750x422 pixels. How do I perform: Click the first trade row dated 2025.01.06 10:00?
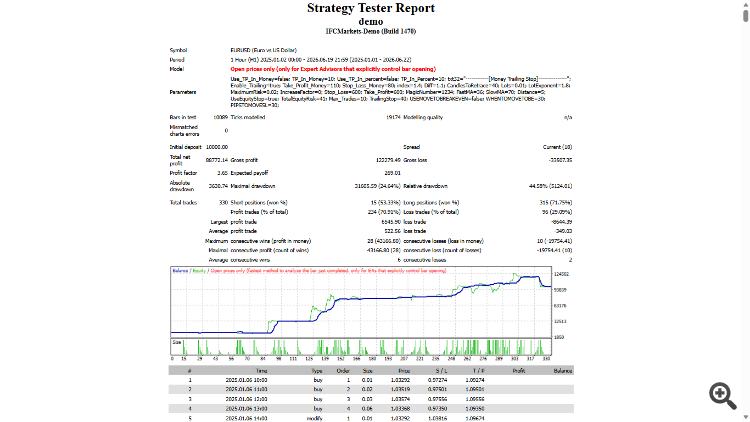point(371,380)
